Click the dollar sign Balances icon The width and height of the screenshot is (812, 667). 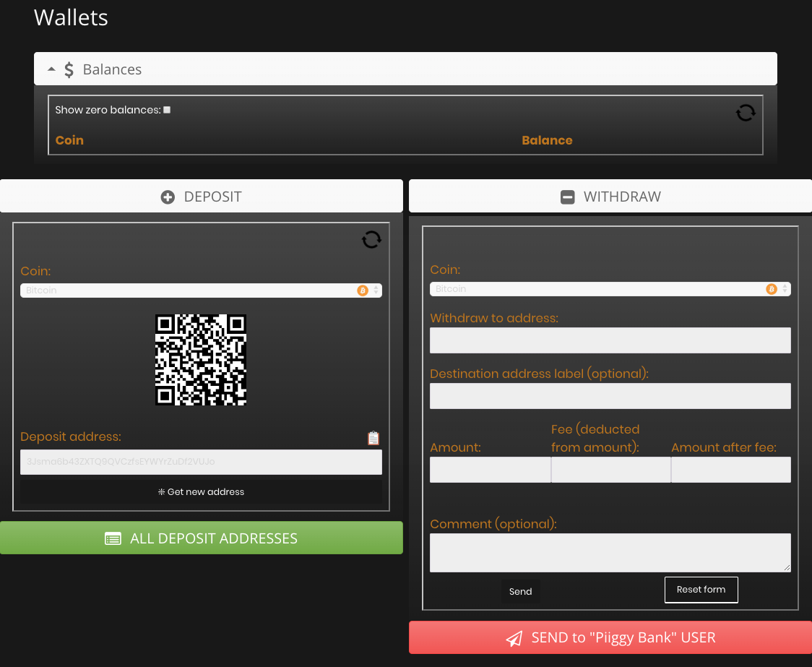[69, 69]
